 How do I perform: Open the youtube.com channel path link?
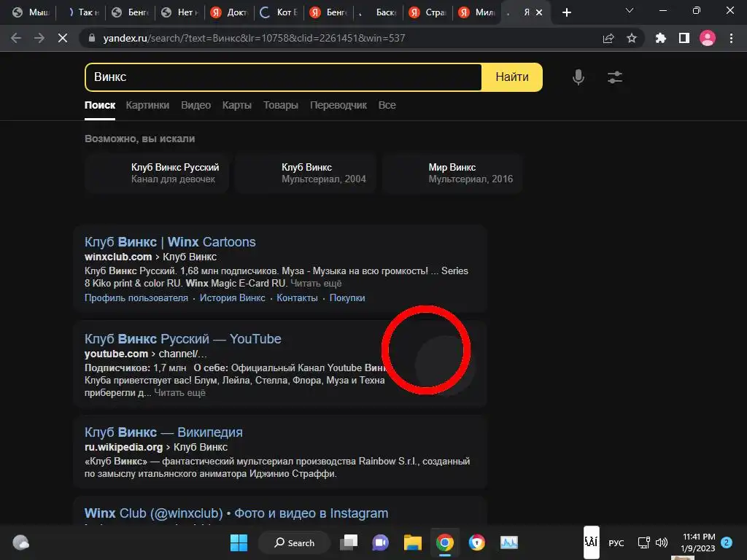click(x=146, y=354)
